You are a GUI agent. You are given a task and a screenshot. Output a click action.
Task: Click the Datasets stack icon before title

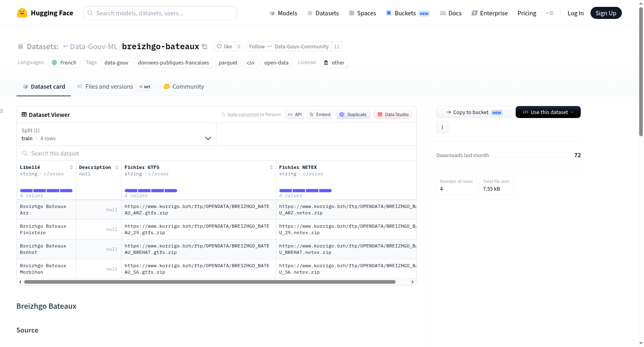tap(21, 46)
